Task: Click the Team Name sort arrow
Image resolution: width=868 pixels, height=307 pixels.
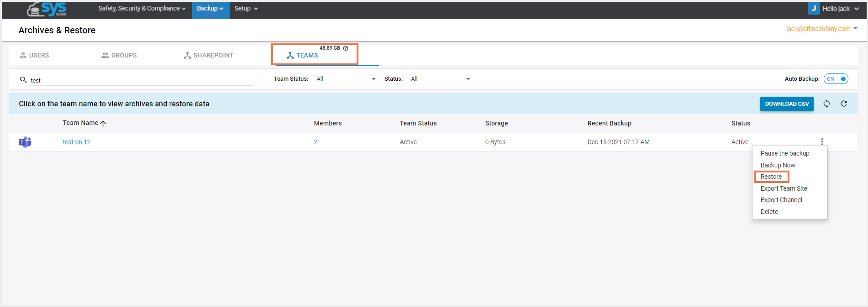Action: (x=103, y=123)
